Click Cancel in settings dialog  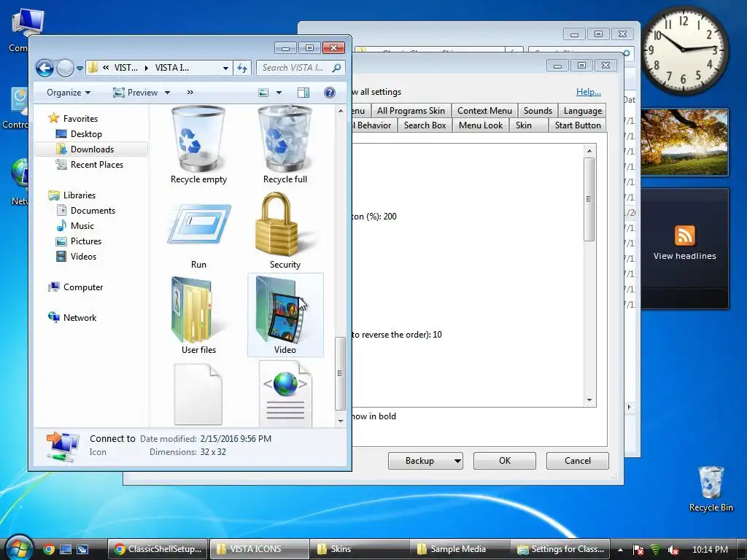coord(578,461)
